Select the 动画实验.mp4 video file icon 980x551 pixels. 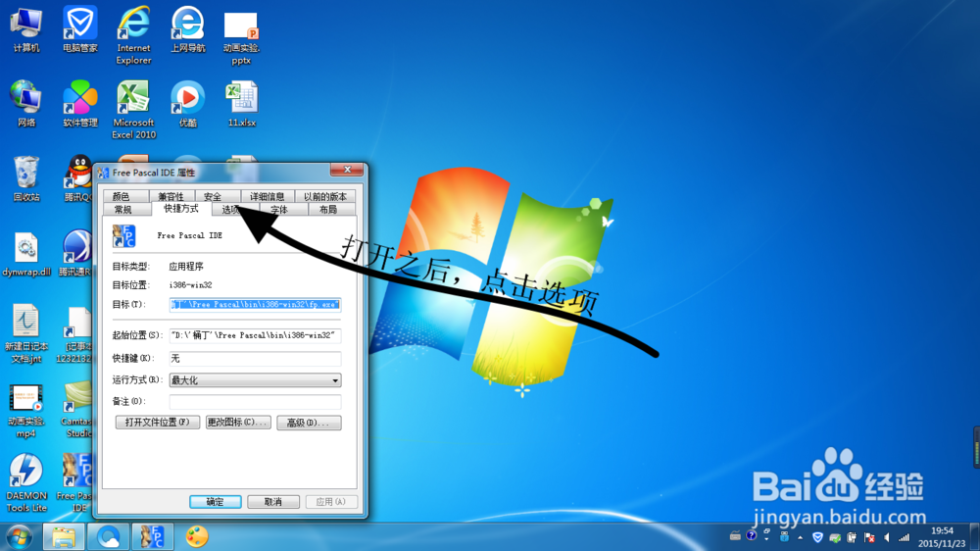pyautogui.click(x=25, y=410)
